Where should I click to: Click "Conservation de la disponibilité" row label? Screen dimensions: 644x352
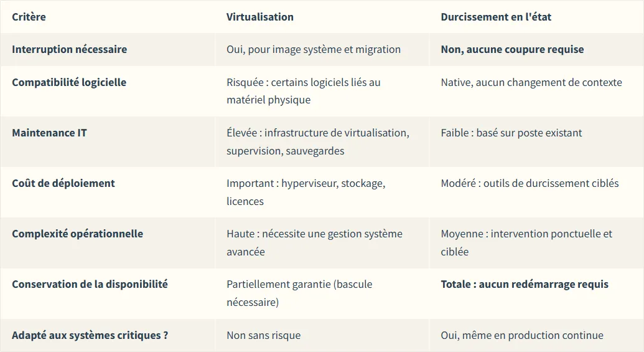(90, 284)
